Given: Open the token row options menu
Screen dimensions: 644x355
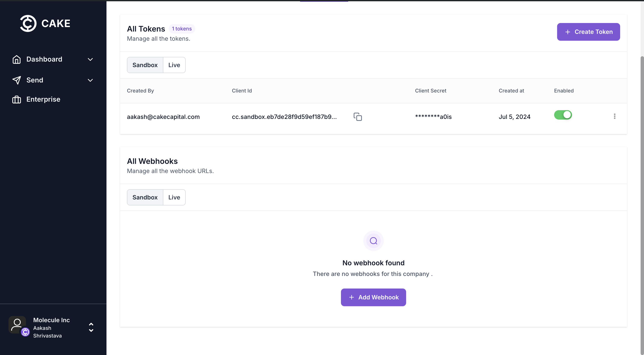Looking at the screenshot, I should 614,116.
